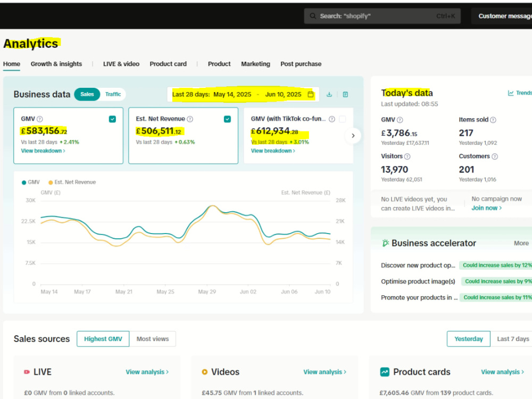This screenshot has height=399, width=532.
Task: Select Last 7 days for sales sources
Action: (x=513, y=339)
